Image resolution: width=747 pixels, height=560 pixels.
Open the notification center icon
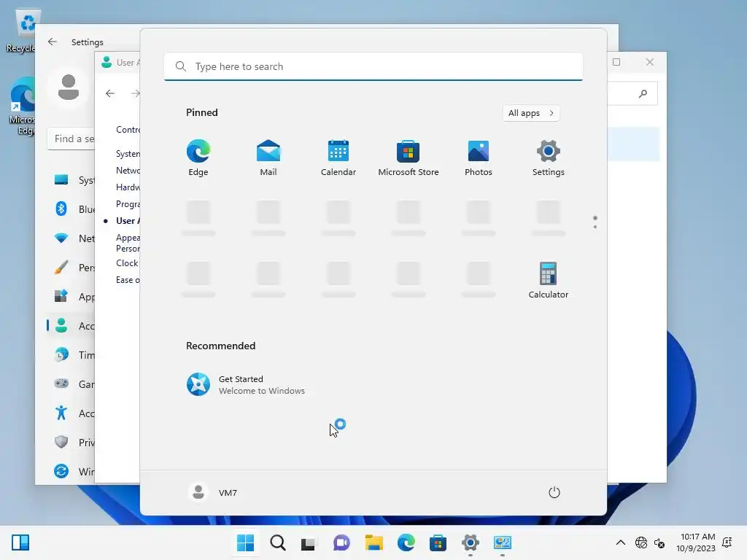click(x=727, y=542)
